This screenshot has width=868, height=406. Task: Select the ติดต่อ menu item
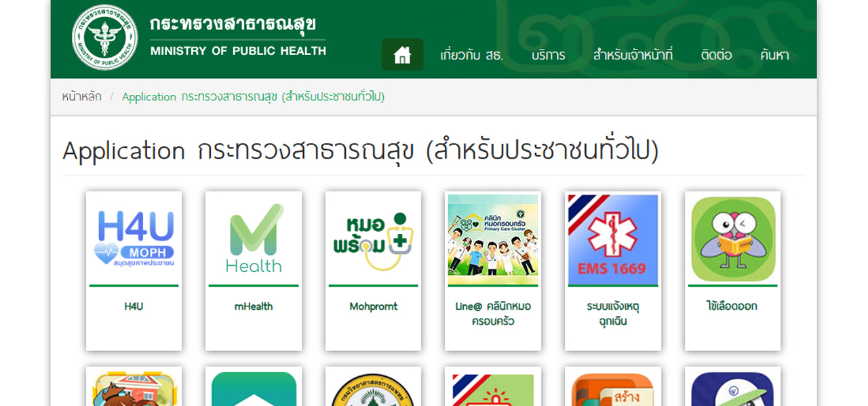coord(717,56)
